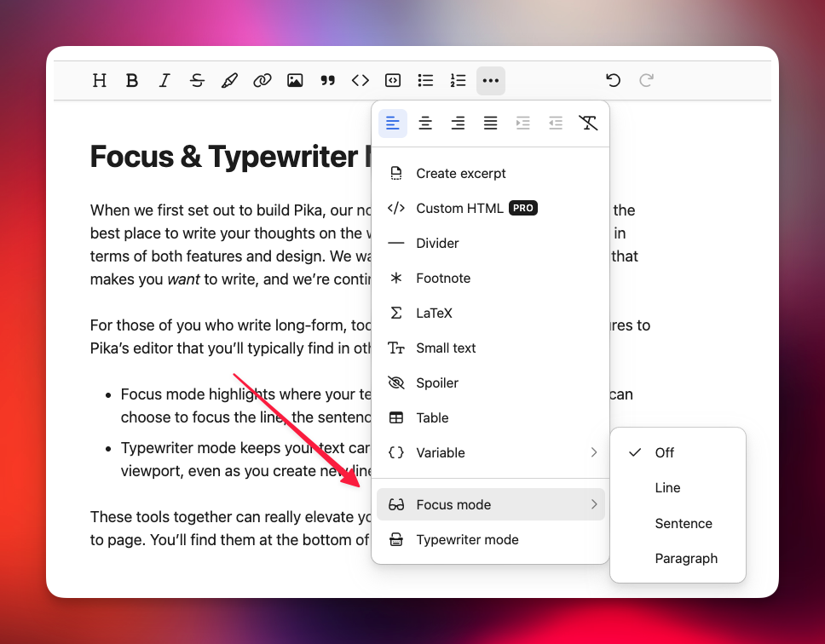
Task: Enable Typewriter mode
Action: pyautogui.click(x=490, y=540)
